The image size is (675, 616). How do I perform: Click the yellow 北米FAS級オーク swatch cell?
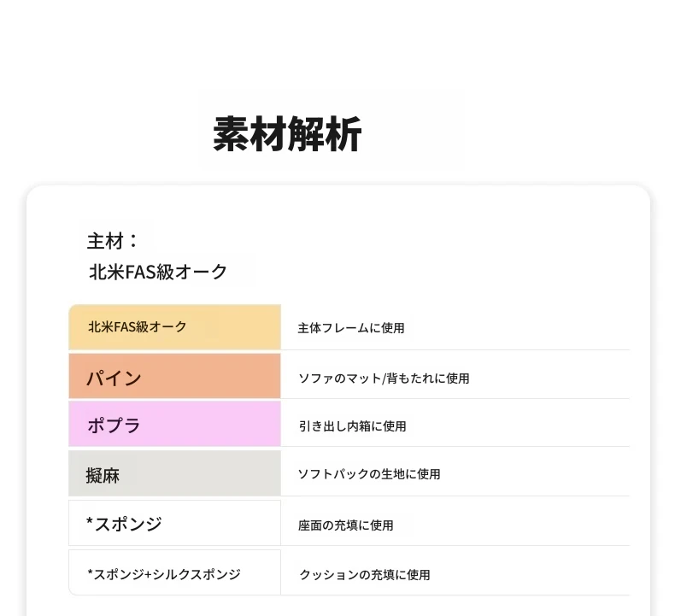[x=174, y=327]
